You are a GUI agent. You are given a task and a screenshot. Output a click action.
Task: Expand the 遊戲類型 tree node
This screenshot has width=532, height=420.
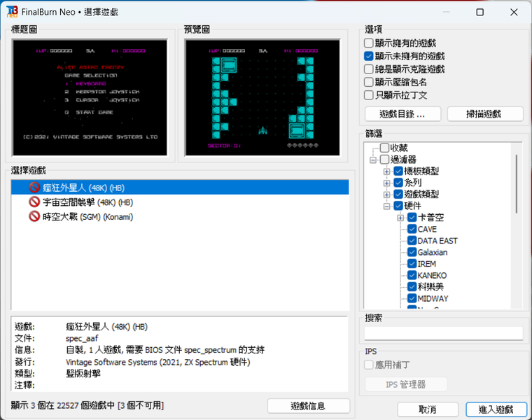pos(386,195)
